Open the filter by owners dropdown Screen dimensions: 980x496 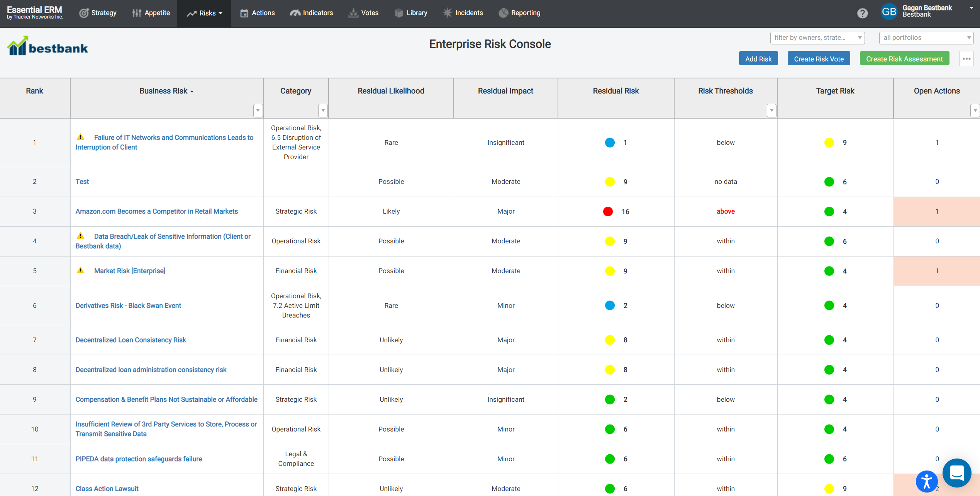(x=817, y=37)
